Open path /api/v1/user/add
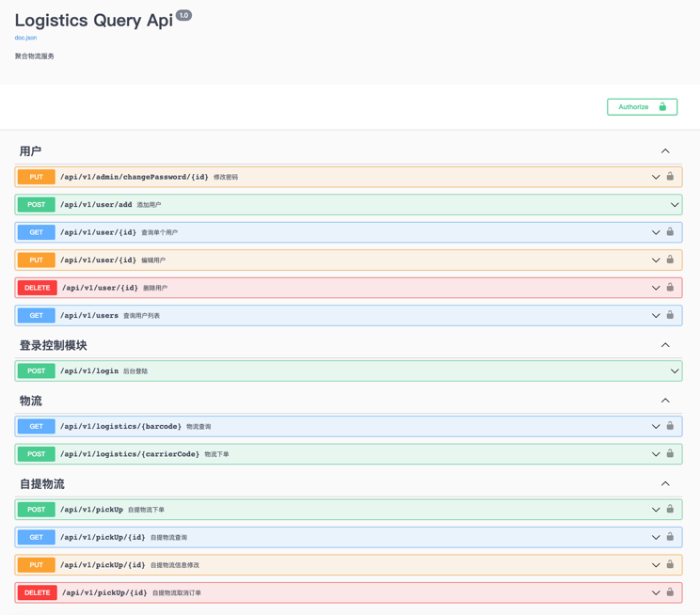 [x=96, y=204]
